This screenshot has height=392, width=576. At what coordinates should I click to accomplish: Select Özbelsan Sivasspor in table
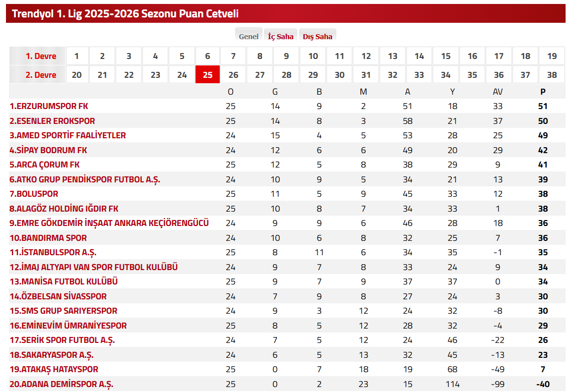click(x=58, y=296)
